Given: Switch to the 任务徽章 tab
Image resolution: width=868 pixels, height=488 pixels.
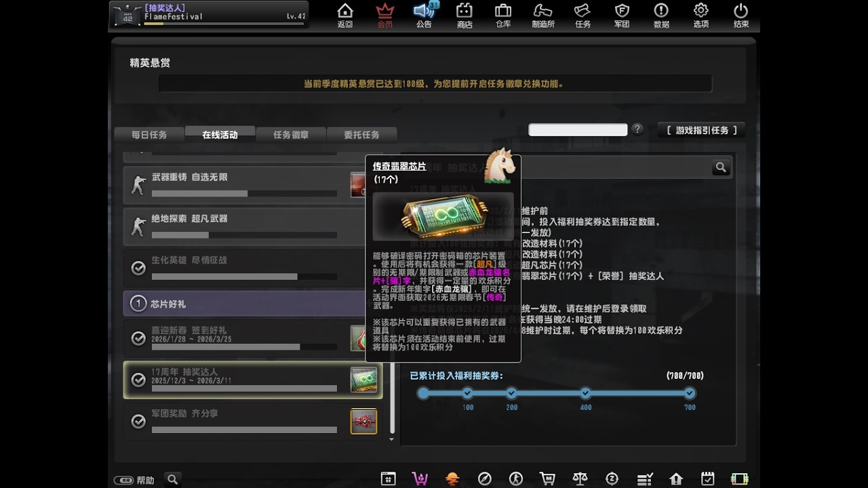Looking at the screenshot, I should point(291,134).
